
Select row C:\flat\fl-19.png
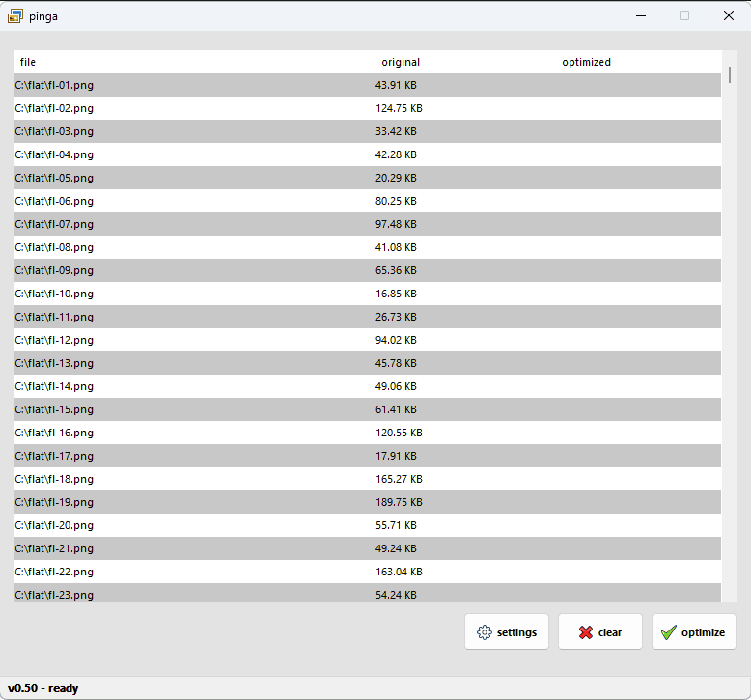[368, 502]
